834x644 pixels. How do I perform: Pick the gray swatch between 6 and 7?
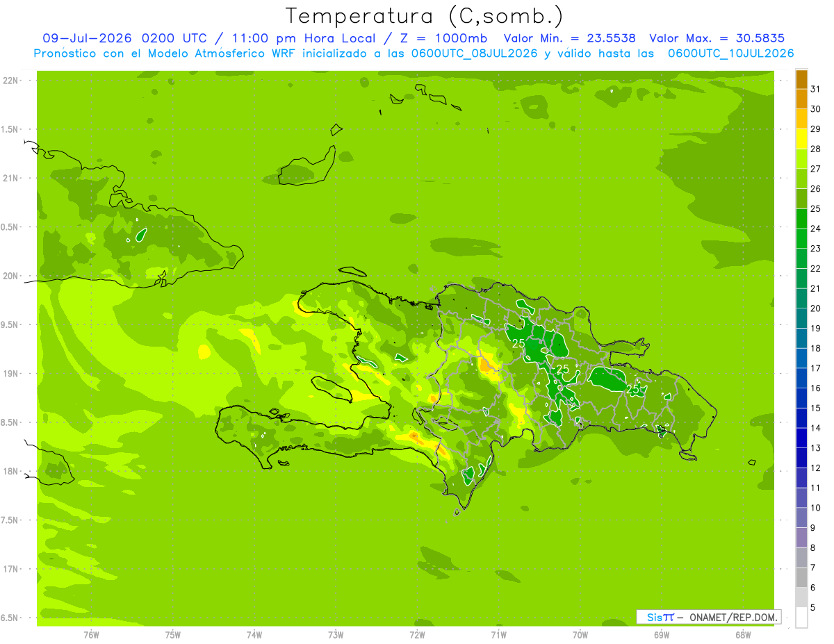pyautogui.click(x=801, y=578)
